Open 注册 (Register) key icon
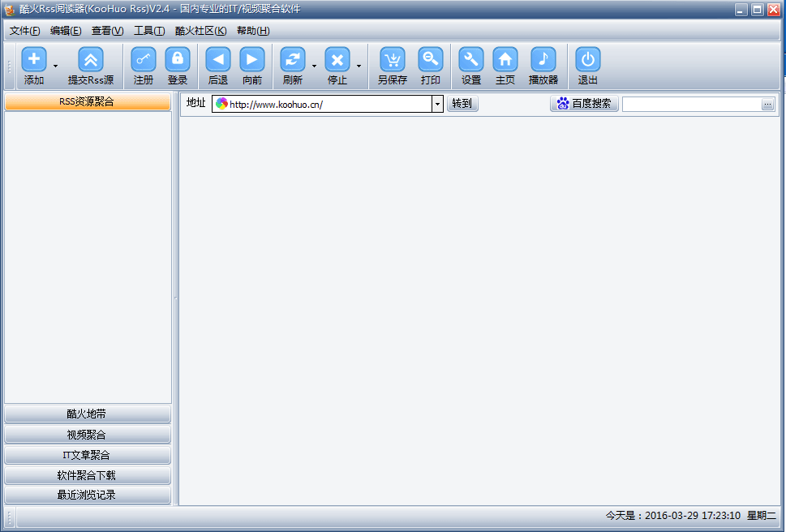The image size is (786, 532). tap(144, 60)
